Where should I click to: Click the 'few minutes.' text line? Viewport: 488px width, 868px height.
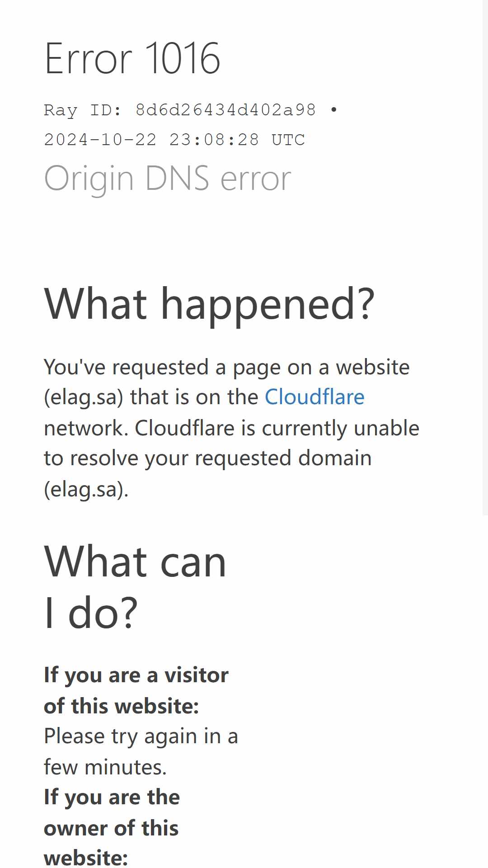click(105, 767)
